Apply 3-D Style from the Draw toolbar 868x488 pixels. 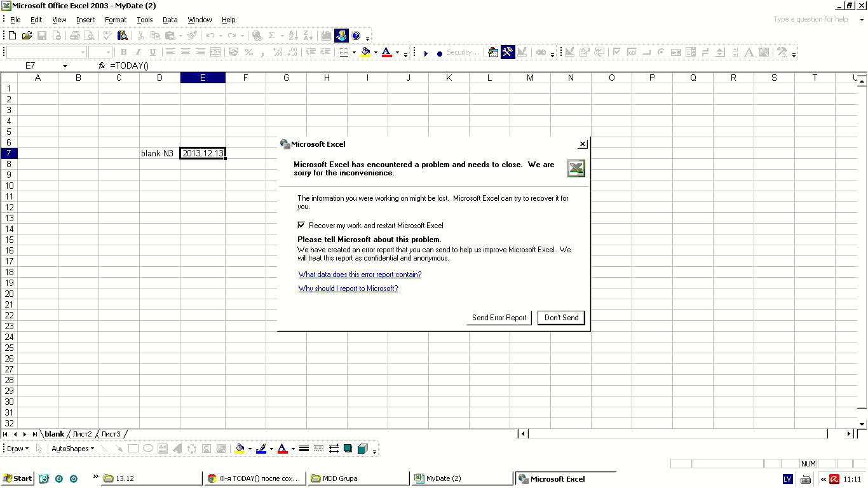point(363,449)
